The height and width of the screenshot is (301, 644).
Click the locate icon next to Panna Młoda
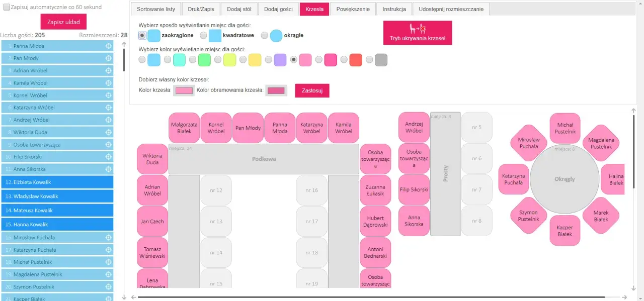click(108, 46)
